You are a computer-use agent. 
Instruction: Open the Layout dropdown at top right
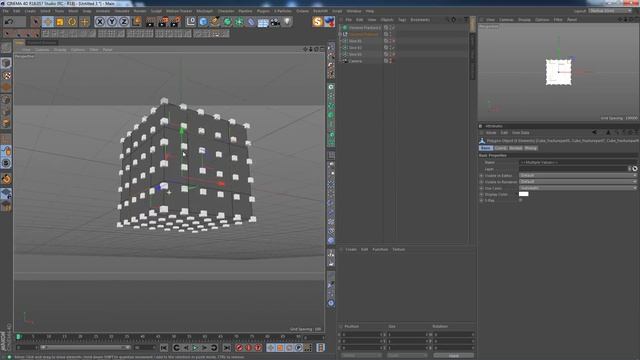pos(610,11)
